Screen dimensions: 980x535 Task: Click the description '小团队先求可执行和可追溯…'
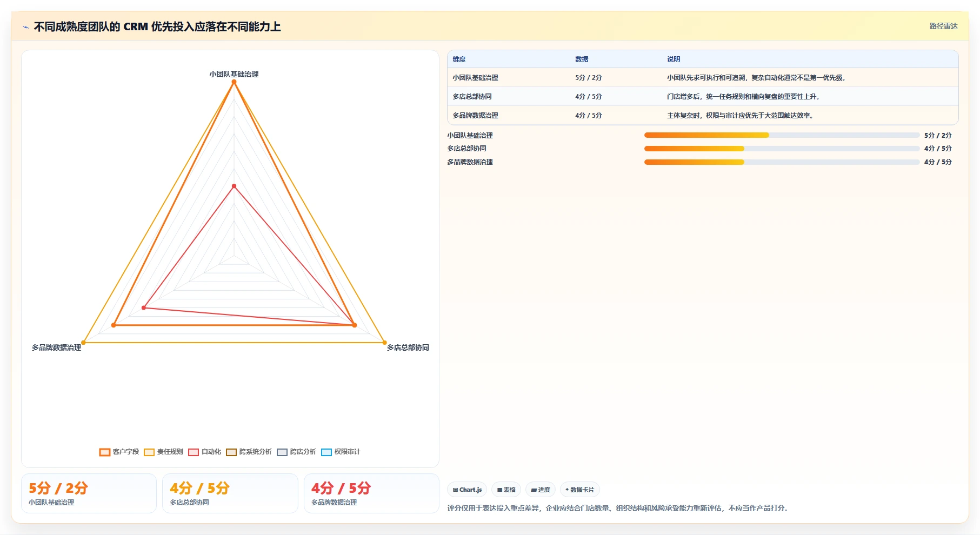(x=757, y=78)
